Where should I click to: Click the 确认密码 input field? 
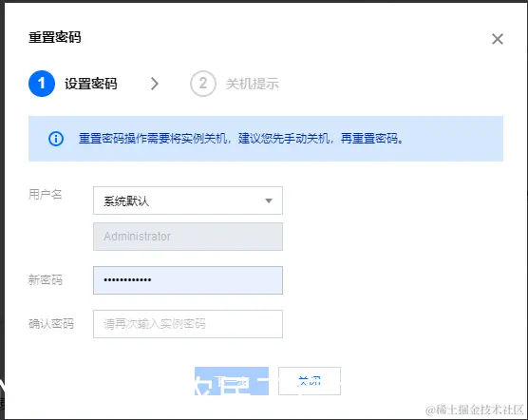click(188, 324)
